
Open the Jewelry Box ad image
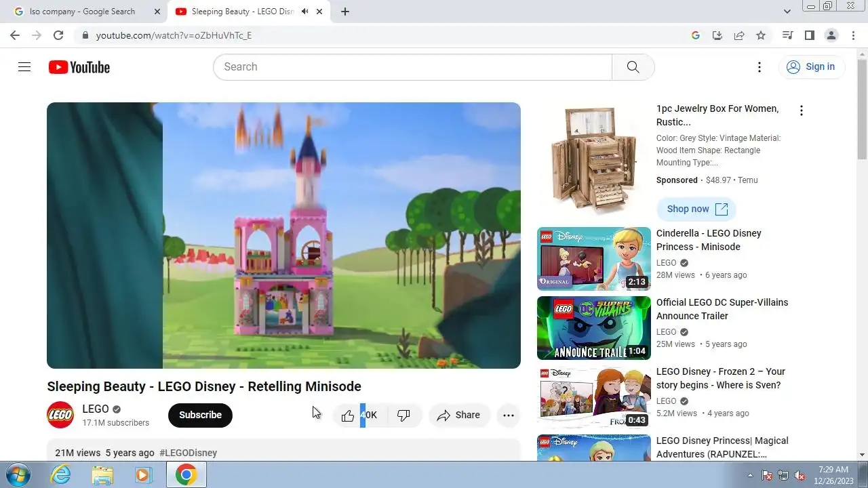(594, 161)
